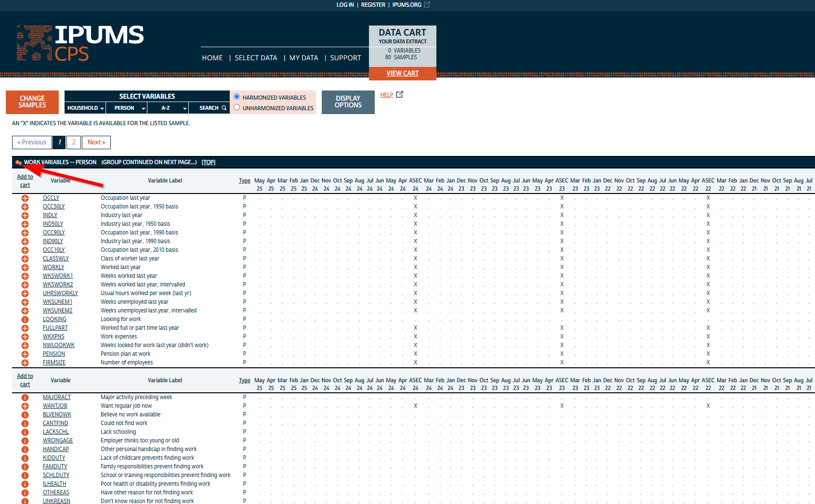Click info icon beside HANDICAP variable
The image size is (815, 504).
25,450
